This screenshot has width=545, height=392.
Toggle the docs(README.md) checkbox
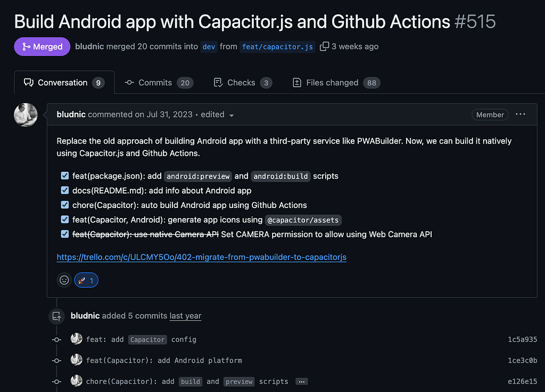pos(64,190)
